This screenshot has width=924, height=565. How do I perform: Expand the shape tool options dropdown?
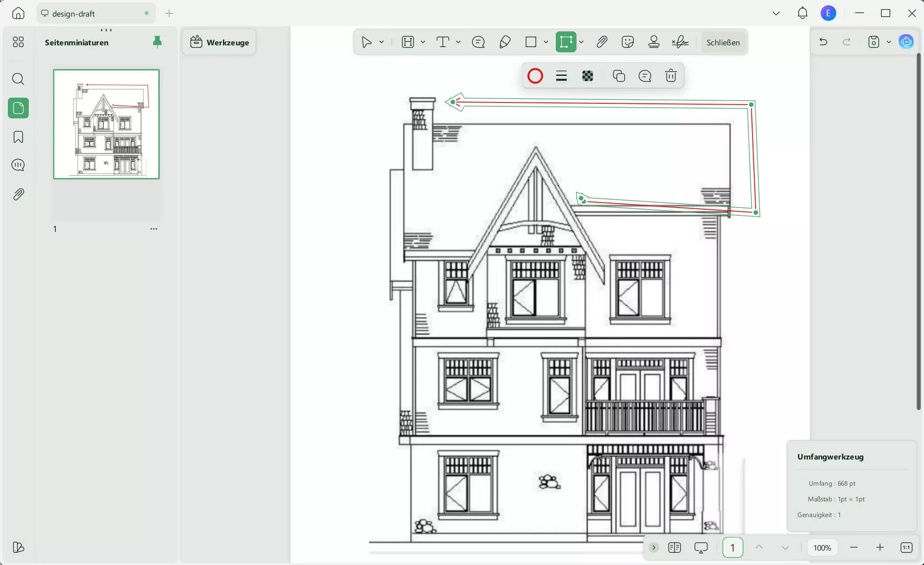coord(546,42)
